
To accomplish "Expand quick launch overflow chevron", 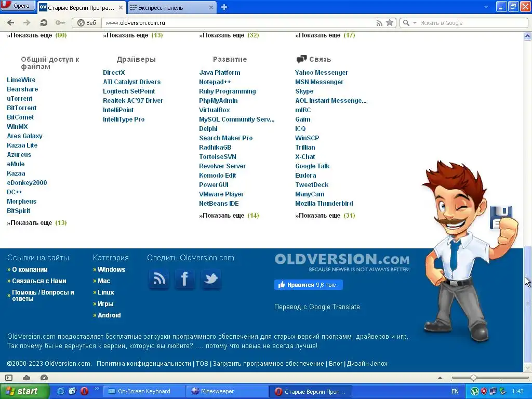I will [97, 389].
